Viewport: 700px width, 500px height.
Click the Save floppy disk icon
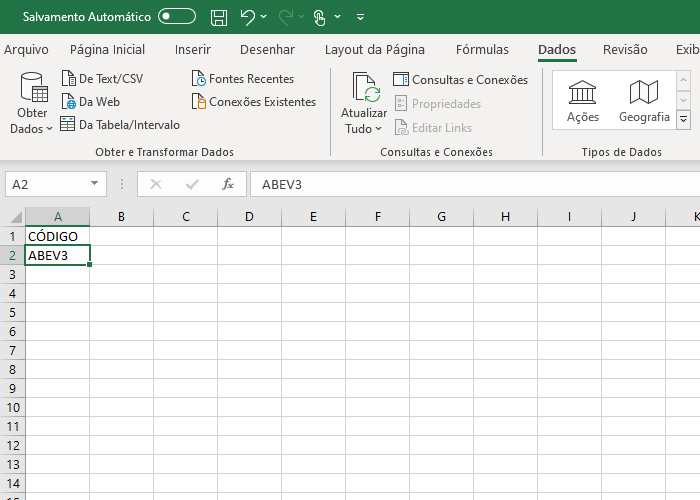[219, 17]
